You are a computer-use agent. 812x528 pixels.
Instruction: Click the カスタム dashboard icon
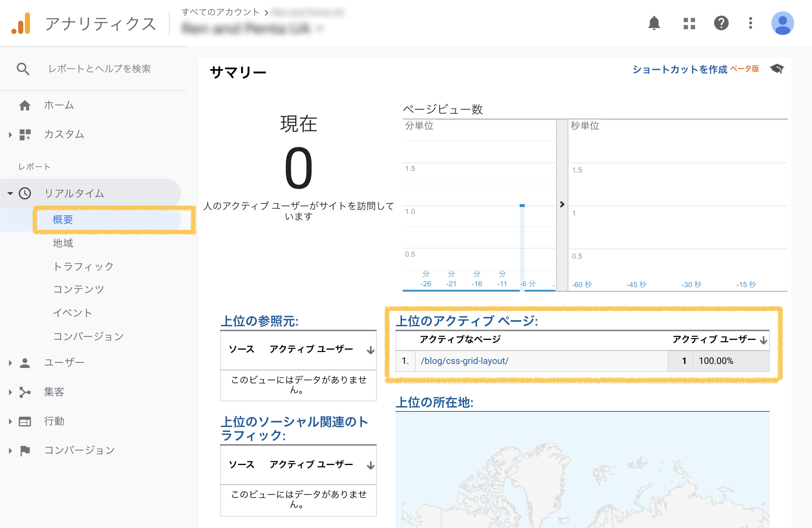click(25, 134)
